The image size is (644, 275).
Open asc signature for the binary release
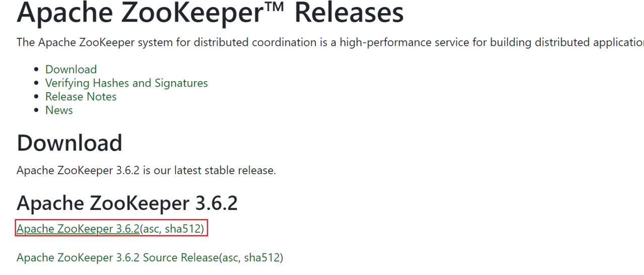pos(150,229)
